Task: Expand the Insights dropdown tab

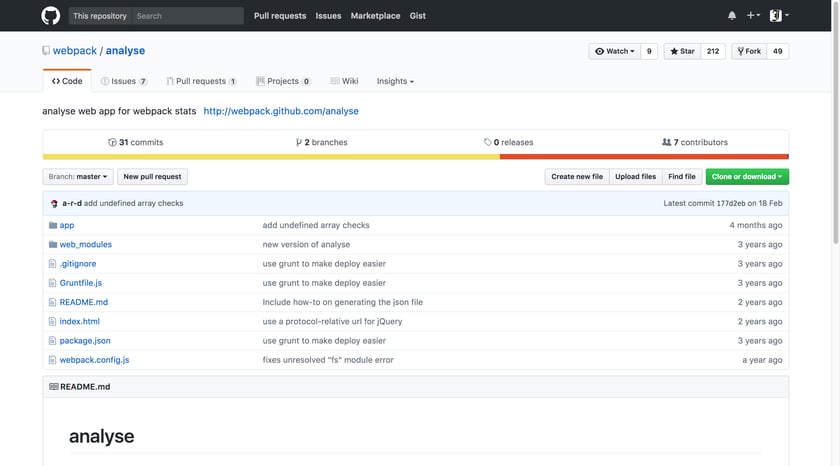Action: coord(395,81)
